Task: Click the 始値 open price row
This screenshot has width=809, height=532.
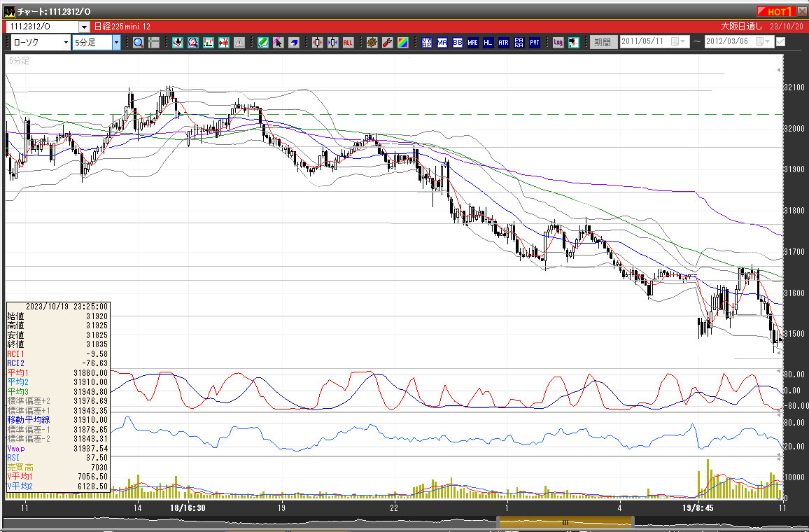Action: [x=58, y=316]
